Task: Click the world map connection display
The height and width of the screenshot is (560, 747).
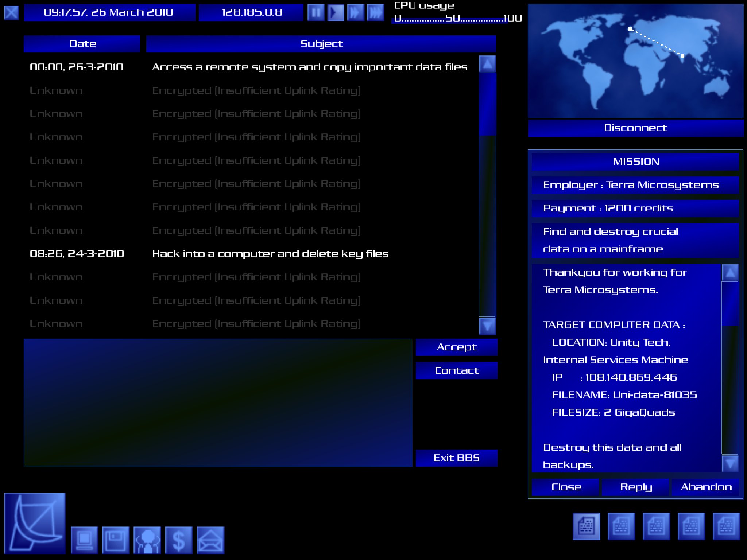Action: point(635,61)
